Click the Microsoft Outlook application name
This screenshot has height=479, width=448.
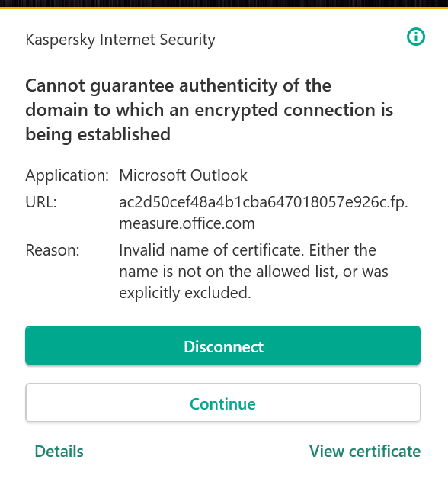[x=183, y=175]
